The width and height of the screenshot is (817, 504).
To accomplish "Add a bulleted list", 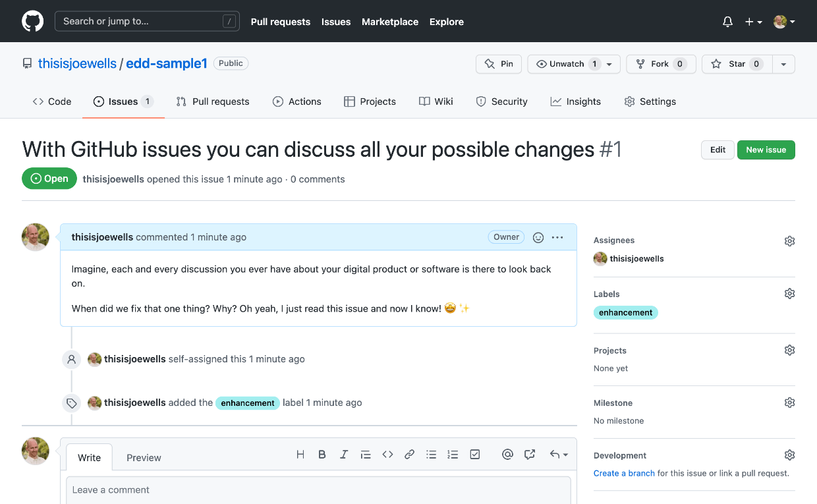I will [x=431, y=455].
